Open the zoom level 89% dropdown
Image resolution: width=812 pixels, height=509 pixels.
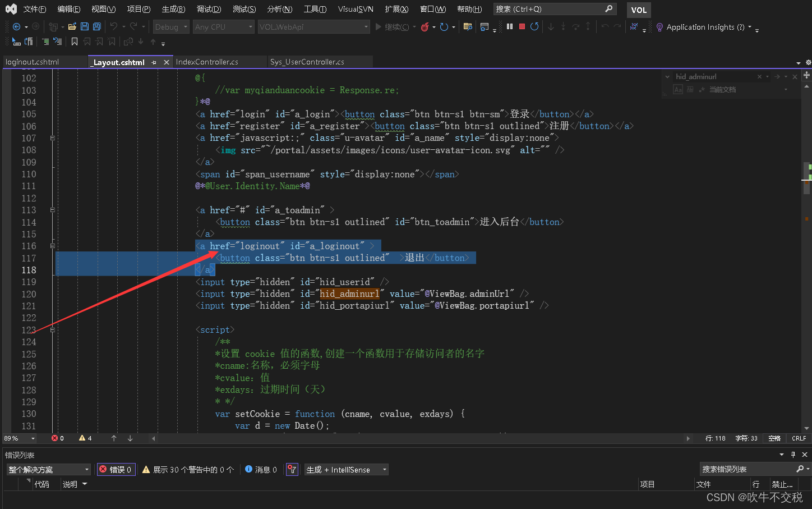tap(20, 438)
